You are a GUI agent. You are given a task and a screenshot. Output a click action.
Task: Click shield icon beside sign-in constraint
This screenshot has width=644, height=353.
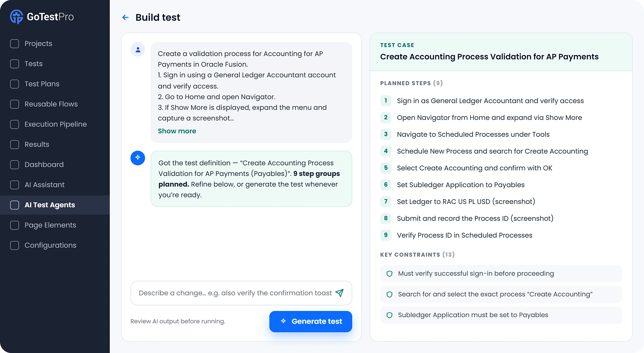[389, 273]
